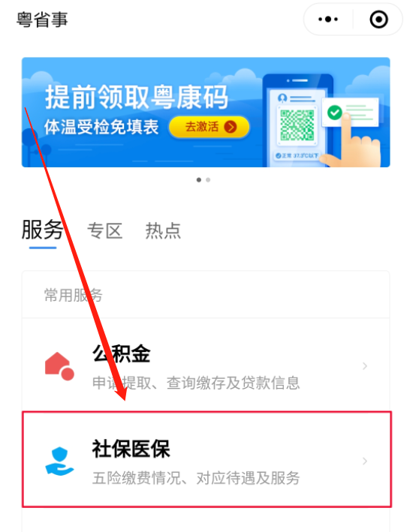Tap arrow icon inside 去激活 button
This screenshot has width=410, height=532.
[x=231, y=127]
